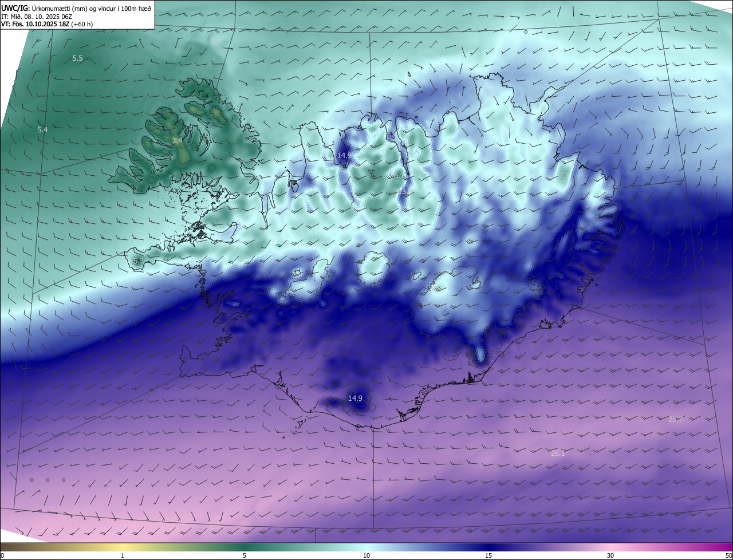Select the initial time line 'IT: Mið. 08. 10. 2025 06Z'
Screen dimensions: 733x560
[x=37, y=16]
